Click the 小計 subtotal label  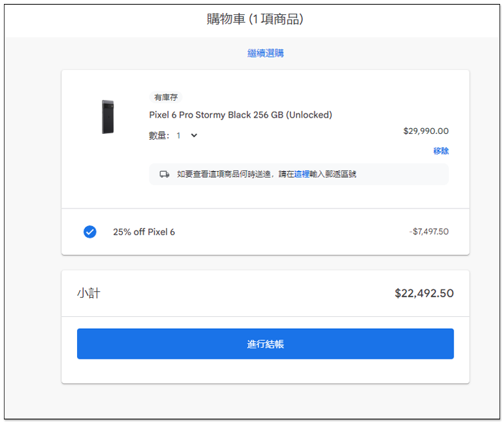(89, 293)
